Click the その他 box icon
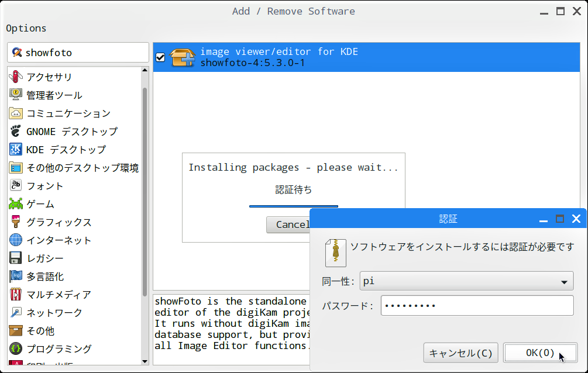The height and width of the screenshot is (373, 588). [x=15, y=331]
